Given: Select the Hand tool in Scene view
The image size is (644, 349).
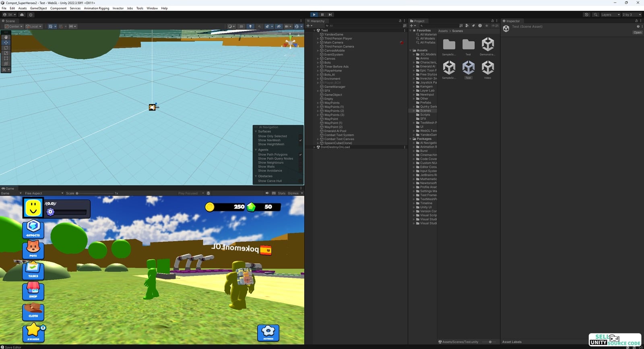Looking at the screenshot, I should (6, 37).
